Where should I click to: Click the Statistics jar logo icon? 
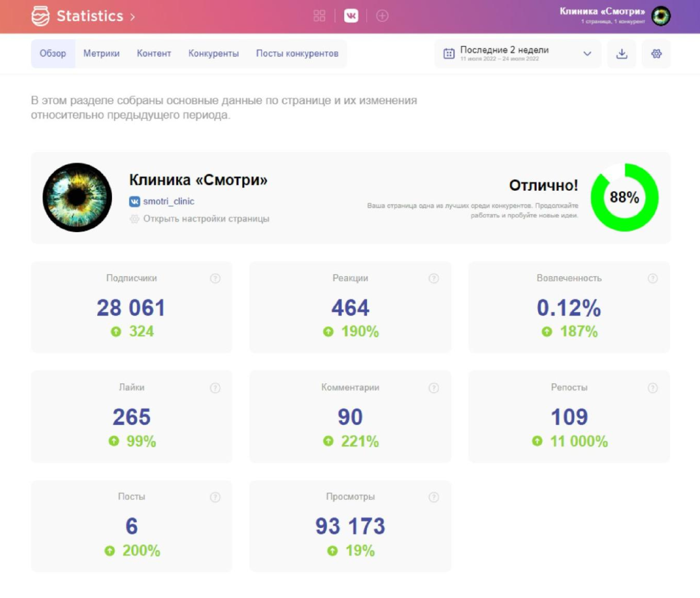pyautogui.click(x=40, y=16)
